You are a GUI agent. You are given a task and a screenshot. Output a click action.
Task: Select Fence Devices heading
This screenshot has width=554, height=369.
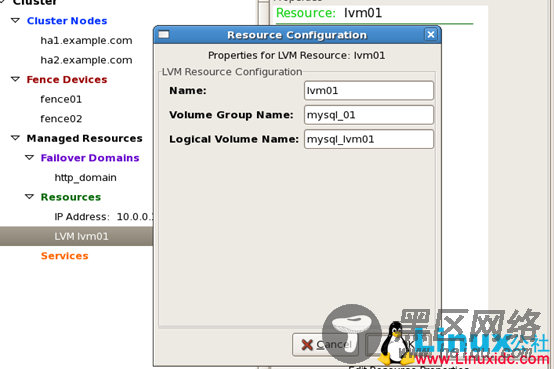coord(67,80)
